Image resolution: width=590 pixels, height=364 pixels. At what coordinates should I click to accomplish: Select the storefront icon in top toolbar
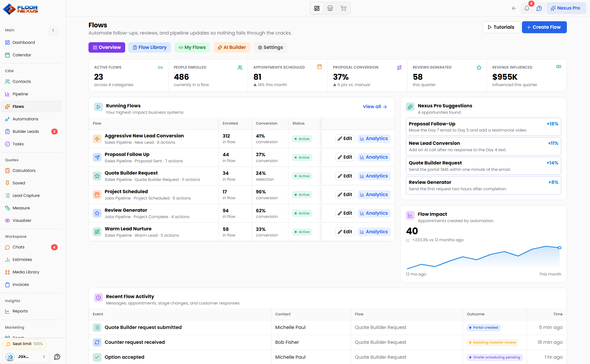tap(330, 8)
